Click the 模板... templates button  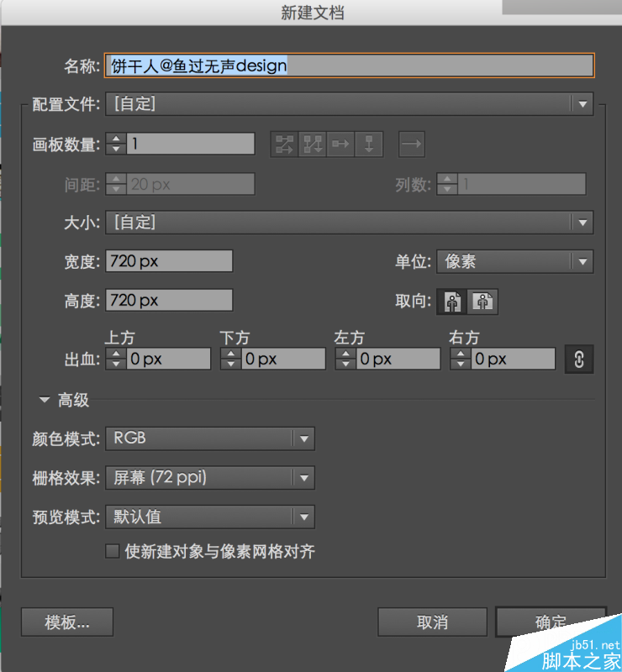tap(67, 622)
